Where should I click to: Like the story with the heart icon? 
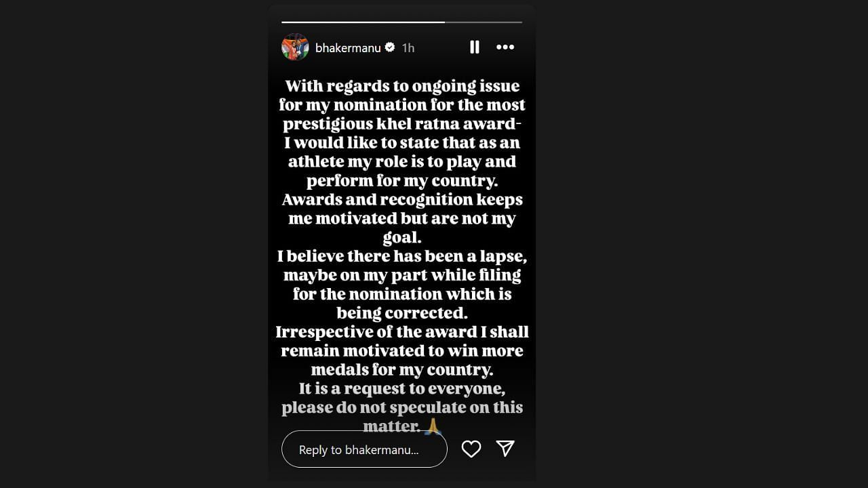point(471,449)
